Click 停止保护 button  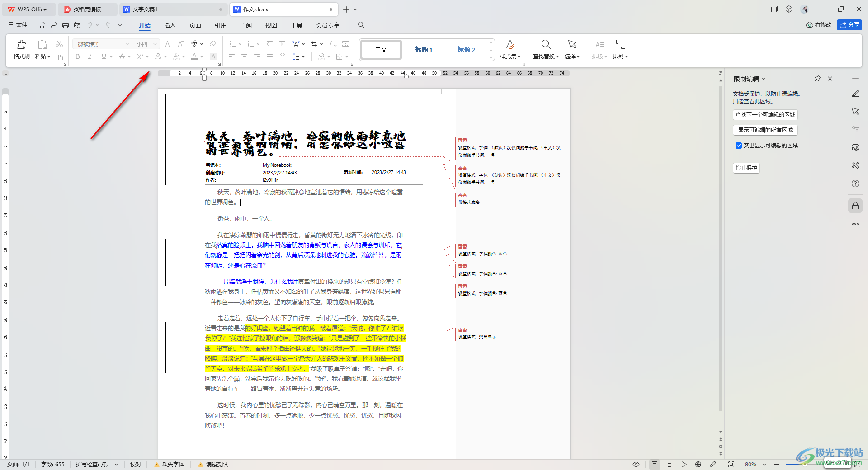click(x=746, y=168)
